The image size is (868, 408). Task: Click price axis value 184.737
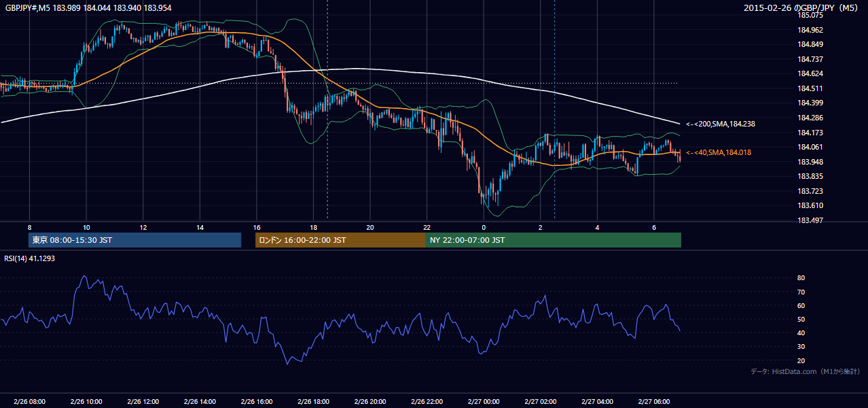(x=810, y=59)
